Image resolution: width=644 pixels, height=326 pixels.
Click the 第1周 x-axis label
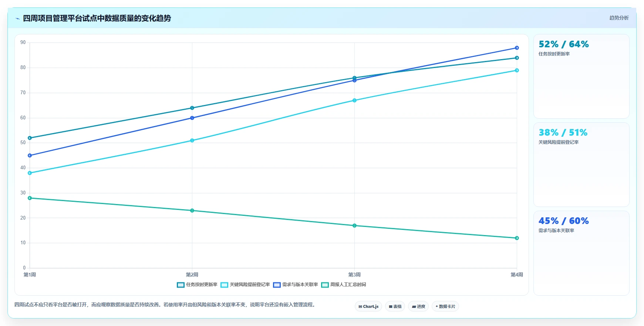coord(30,275)
